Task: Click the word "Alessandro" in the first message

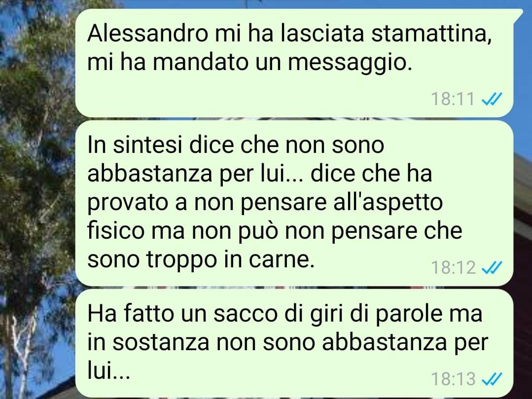Action: 148,33
